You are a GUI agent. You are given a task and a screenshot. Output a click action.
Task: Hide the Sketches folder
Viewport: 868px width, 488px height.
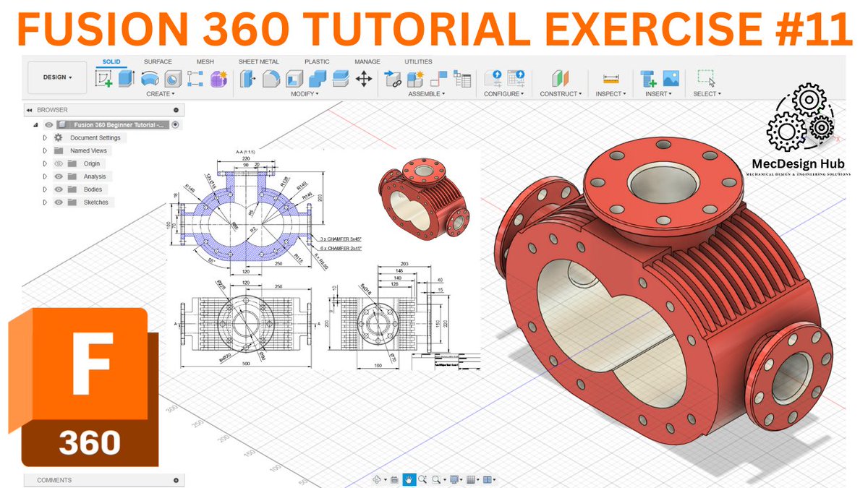tap(59, 202)
